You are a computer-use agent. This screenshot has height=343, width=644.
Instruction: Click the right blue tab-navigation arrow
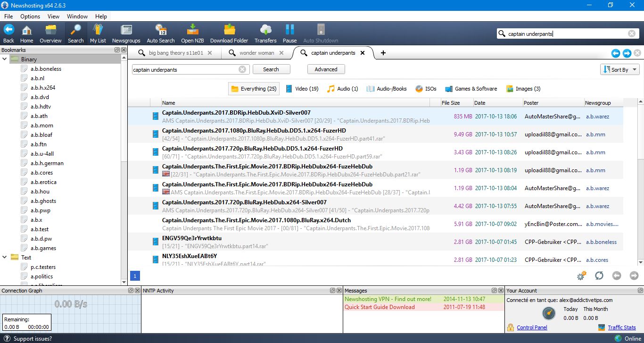coord(627,53)
